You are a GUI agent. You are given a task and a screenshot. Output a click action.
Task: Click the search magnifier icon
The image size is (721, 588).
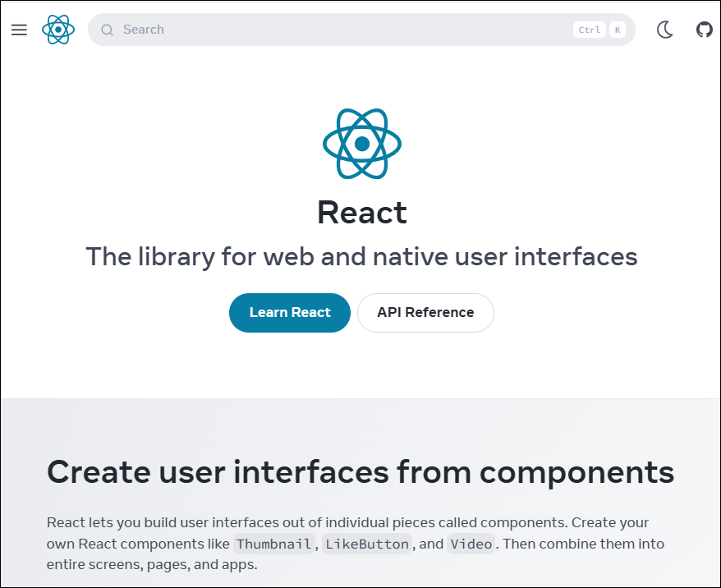[107, 30]
